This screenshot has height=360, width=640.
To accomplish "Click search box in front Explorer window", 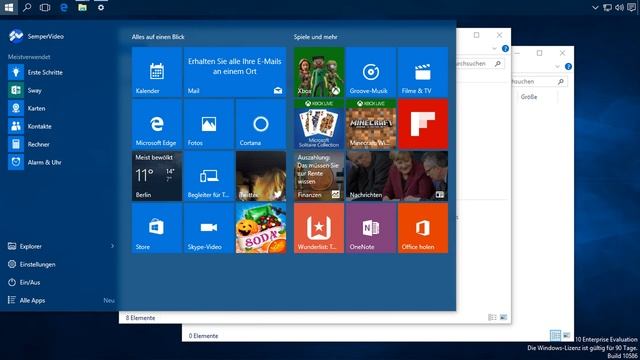I will click(480, 64).
